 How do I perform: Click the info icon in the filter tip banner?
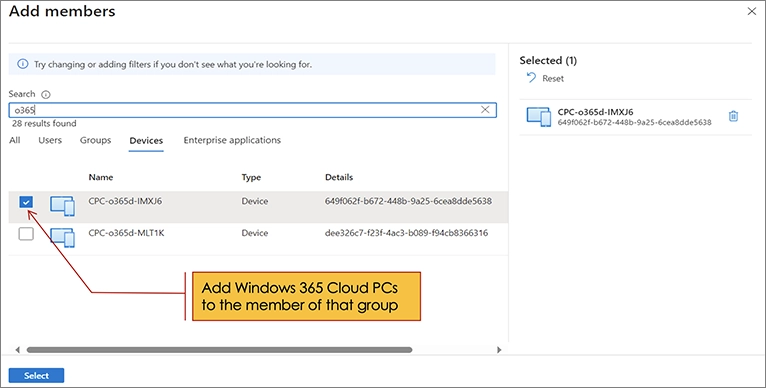pyautogui.click(x=22, y=64)
